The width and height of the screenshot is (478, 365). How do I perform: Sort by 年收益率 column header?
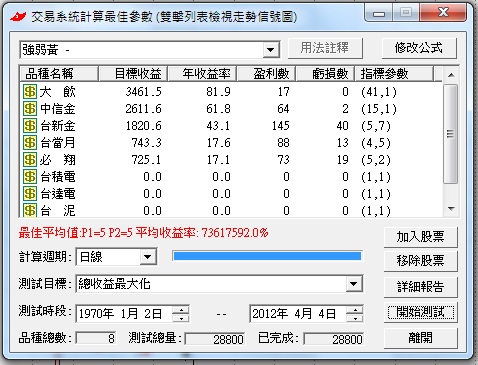pos(202,73)
